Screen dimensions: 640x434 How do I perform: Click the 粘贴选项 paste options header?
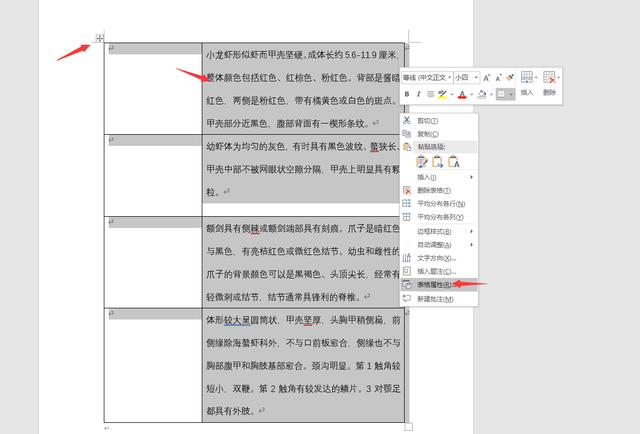pyautogui.click(x=439, y=147)
